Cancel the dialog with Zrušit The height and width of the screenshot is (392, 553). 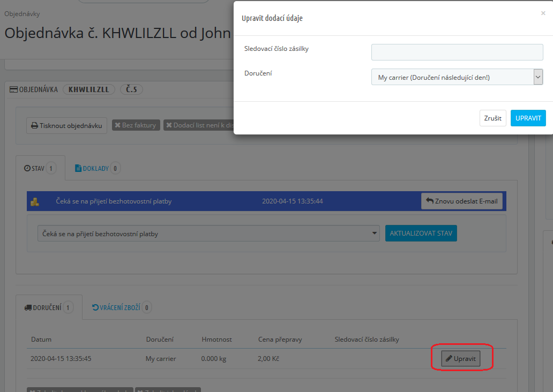pyautogui.click(x=492, y=118)
